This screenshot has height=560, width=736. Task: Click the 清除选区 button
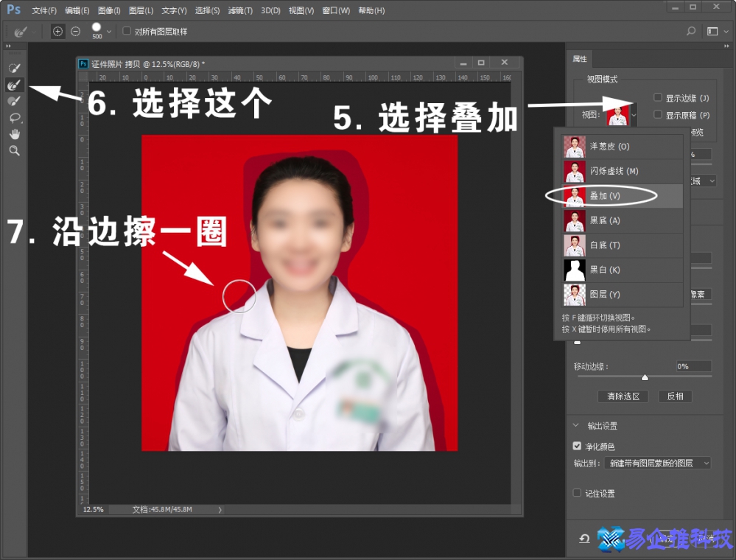(623, 396)
